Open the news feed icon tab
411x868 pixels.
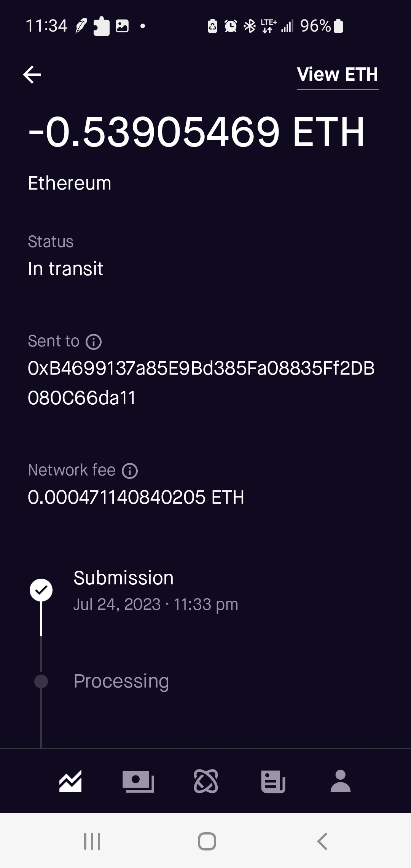pos(273,781)
